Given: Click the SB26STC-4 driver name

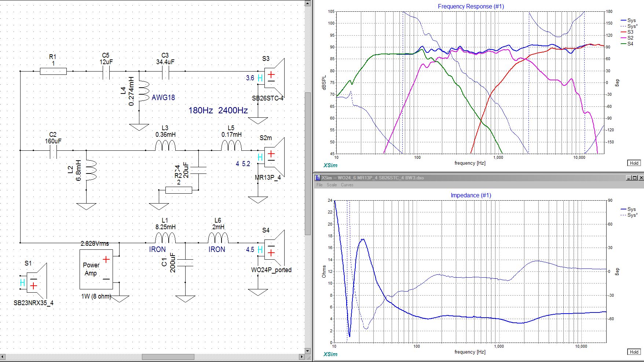Looking at the screenshot, I should coord(268,98).
